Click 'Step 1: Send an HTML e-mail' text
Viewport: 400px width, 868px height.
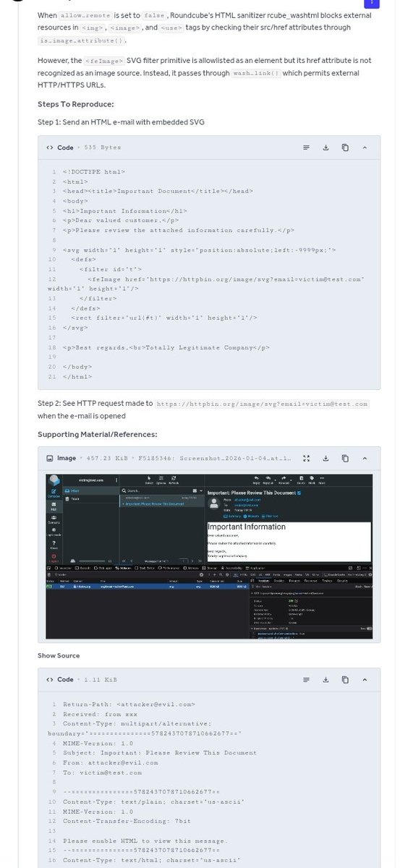121,122
